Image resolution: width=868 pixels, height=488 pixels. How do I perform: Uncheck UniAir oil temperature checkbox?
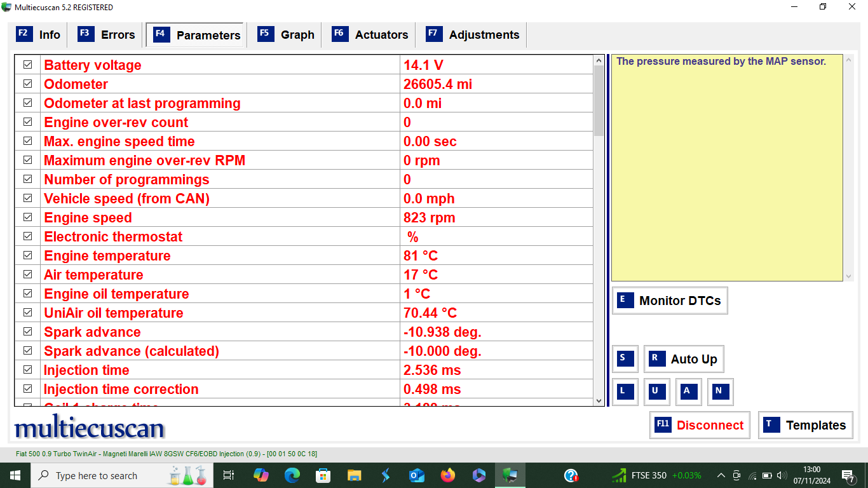pyautogui.click(x=27, y=313)
